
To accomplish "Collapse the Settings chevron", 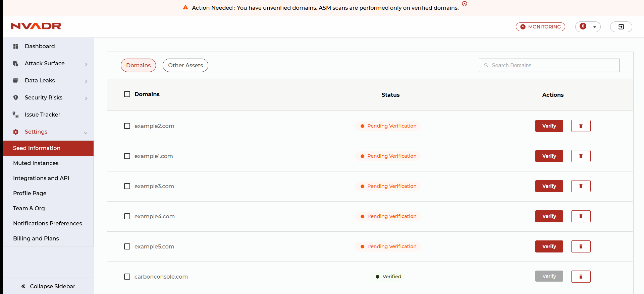I will [x=86, y=133].
